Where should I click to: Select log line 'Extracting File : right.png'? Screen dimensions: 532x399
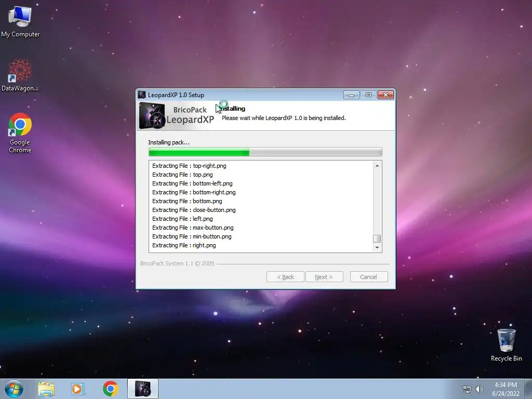tap(184, 245)
